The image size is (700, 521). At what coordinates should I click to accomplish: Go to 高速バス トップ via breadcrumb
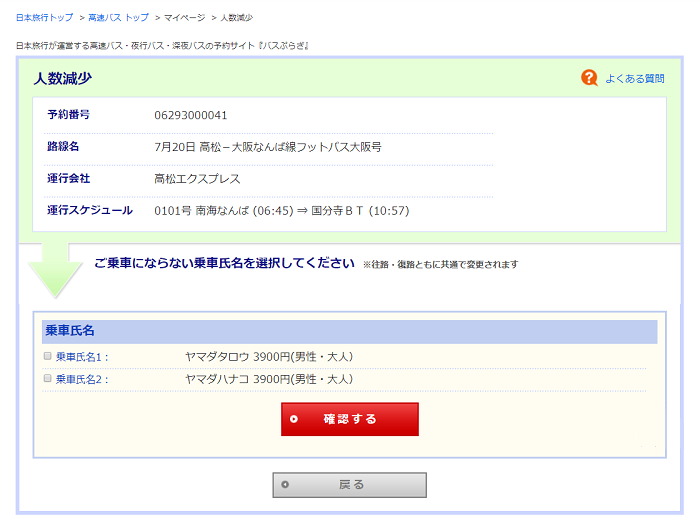coord(118,18)
